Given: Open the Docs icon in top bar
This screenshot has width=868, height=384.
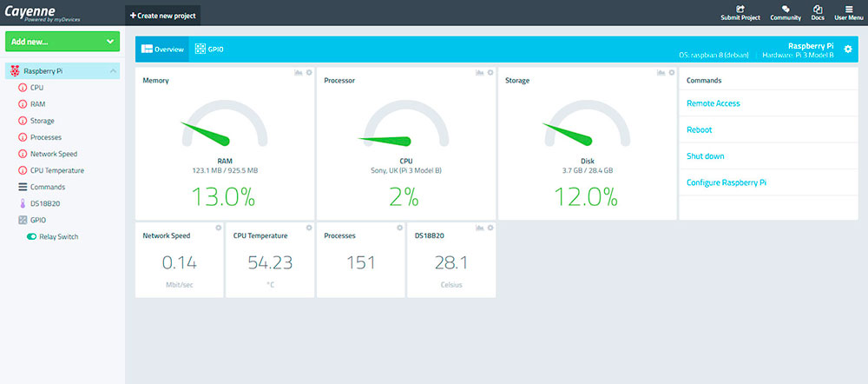Looking at the screenshot, I should tap(817, 9).
